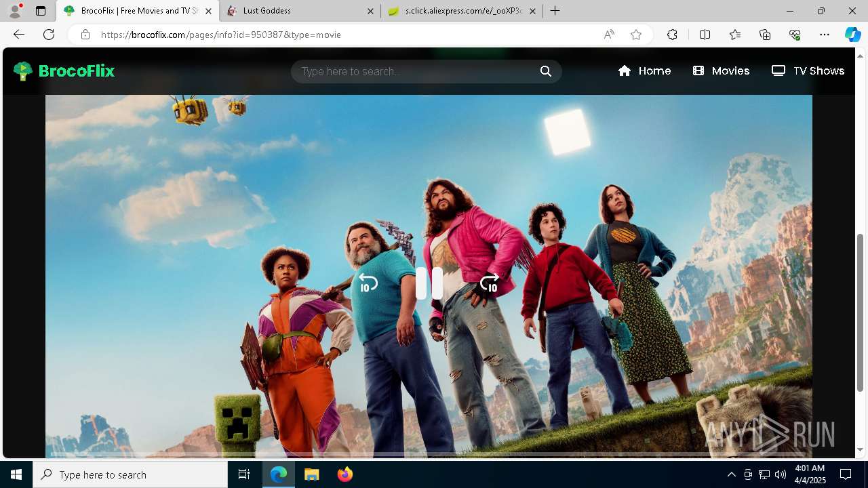Open Task View on taskbar
868x488 pixels.
(x=244, y=474)
